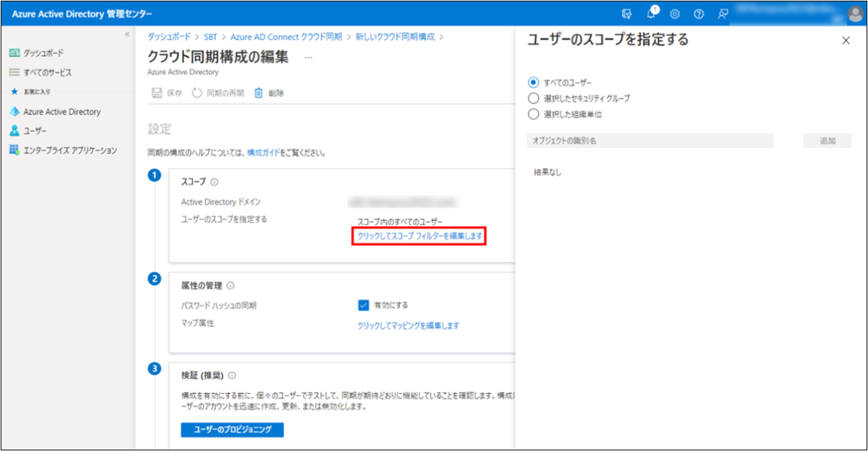Open the feedback icon in the header
The image size is (868, 451).
723,14
